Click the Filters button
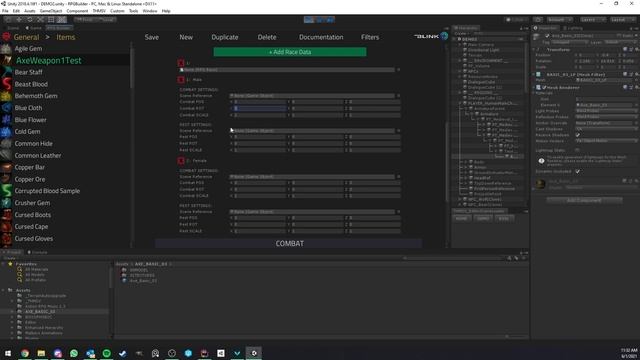 (x=370, y=37)
